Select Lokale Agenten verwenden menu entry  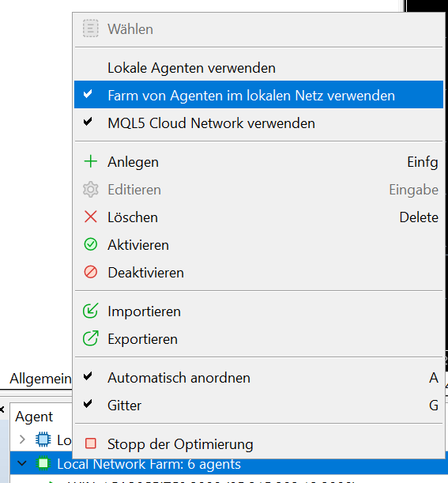tap(258, 67)
